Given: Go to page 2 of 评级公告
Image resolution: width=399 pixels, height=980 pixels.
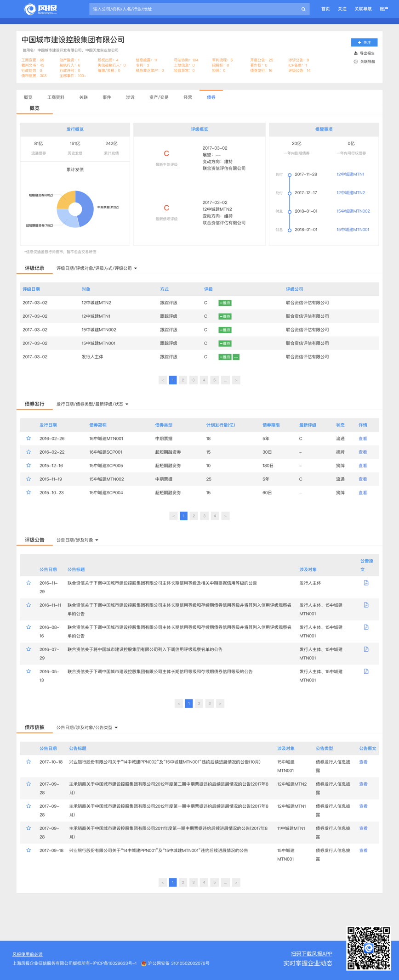Looking at the screenshot, I should [x=199, y=703].
